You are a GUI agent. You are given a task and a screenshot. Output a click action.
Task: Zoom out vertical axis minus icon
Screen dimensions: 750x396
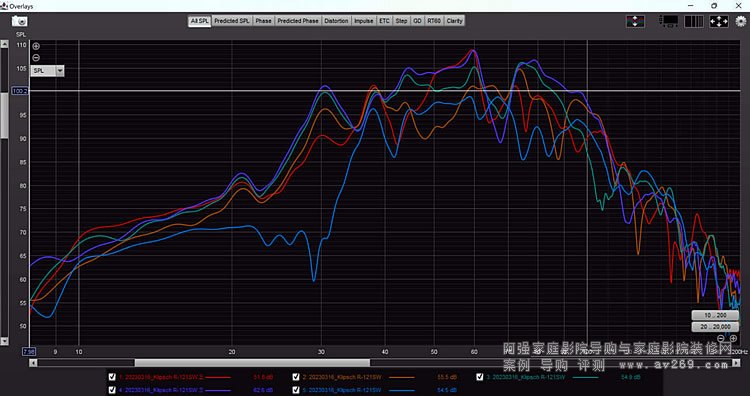click(x=36, y=58)
